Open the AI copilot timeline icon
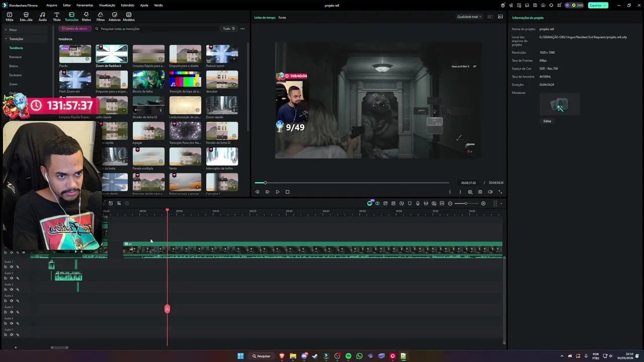 coord(369,203)
